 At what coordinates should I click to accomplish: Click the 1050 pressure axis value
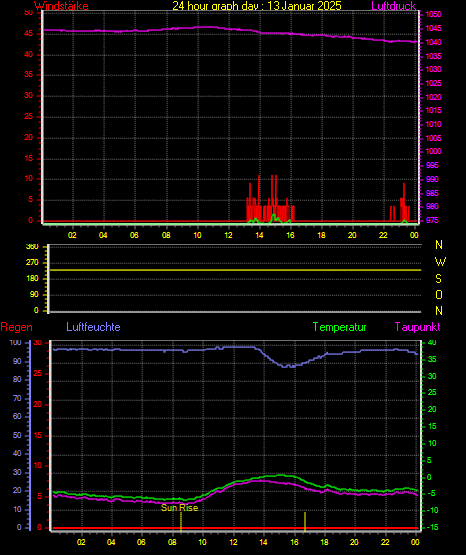(x=433, y=15)
